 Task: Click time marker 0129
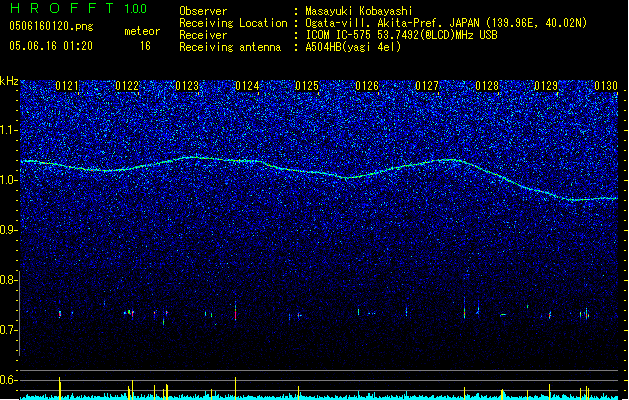pyautogui.click(x=546, y=86)
